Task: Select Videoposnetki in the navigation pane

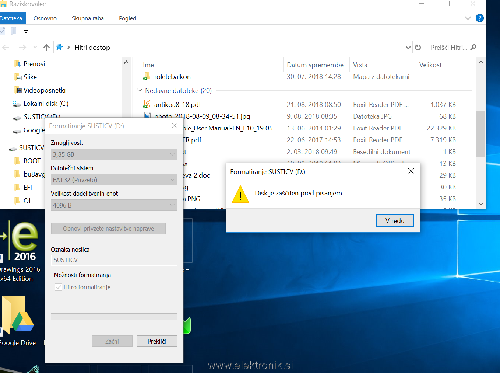Action: pos(44,90)
